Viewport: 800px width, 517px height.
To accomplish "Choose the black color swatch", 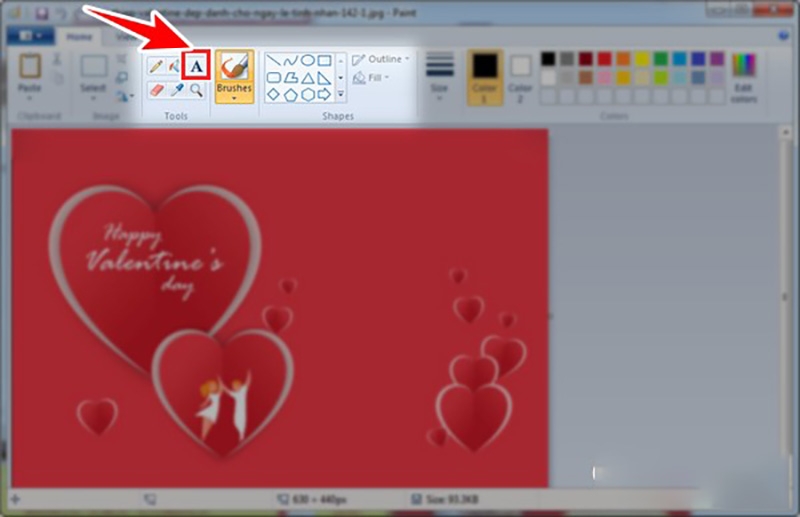I will [x=548, y=59].
